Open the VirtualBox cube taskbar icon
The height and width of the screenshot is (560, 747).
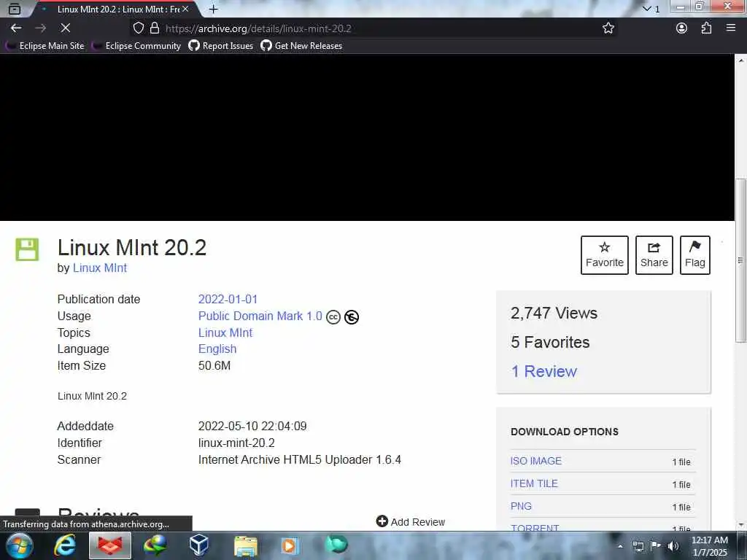coord(198,545)
